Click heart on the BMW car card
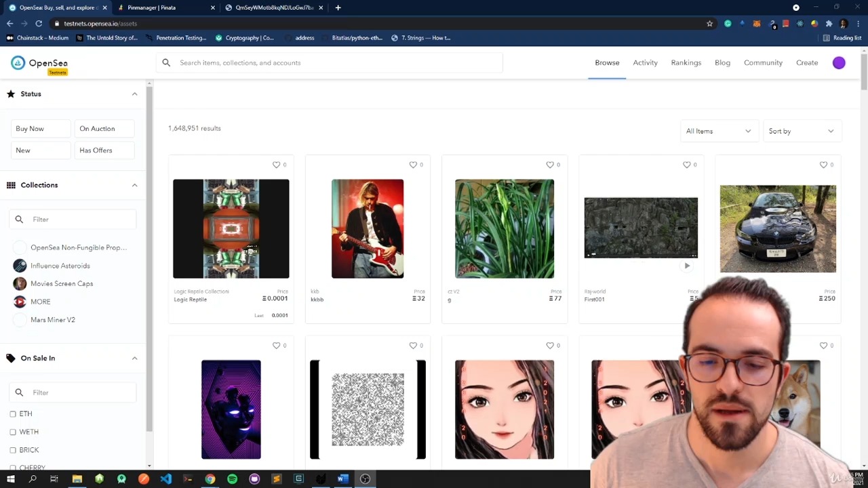Screen dimensions: 868x488 coord(823,165)
